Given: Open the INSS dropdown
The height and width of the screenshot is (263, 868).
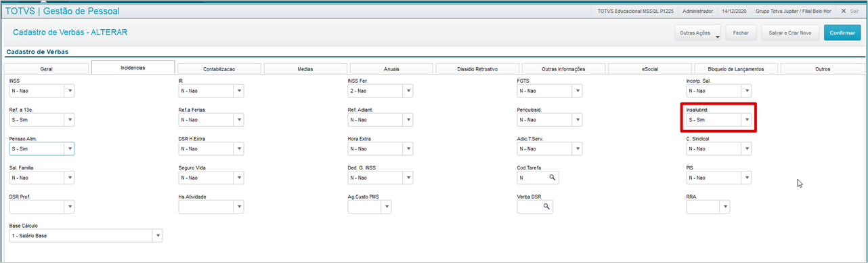Looking at the screenshot, I should click(69, 91).
